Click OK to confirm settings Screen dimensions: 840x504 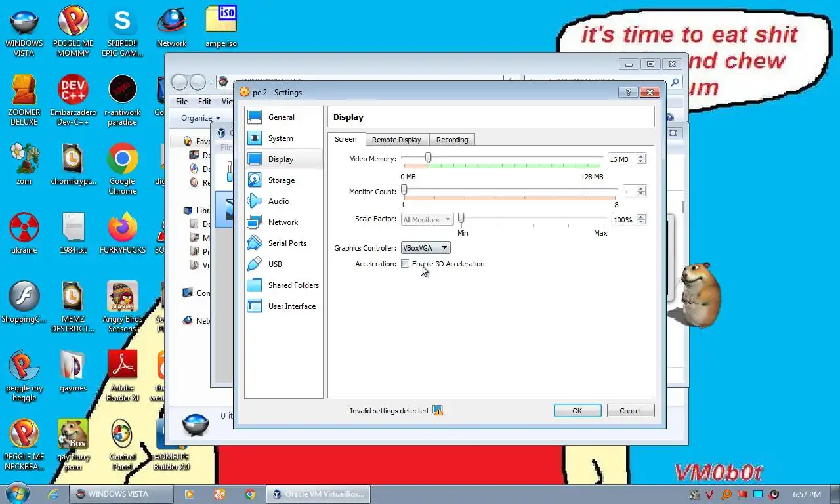pyautogui.click(x=577, y=411)
